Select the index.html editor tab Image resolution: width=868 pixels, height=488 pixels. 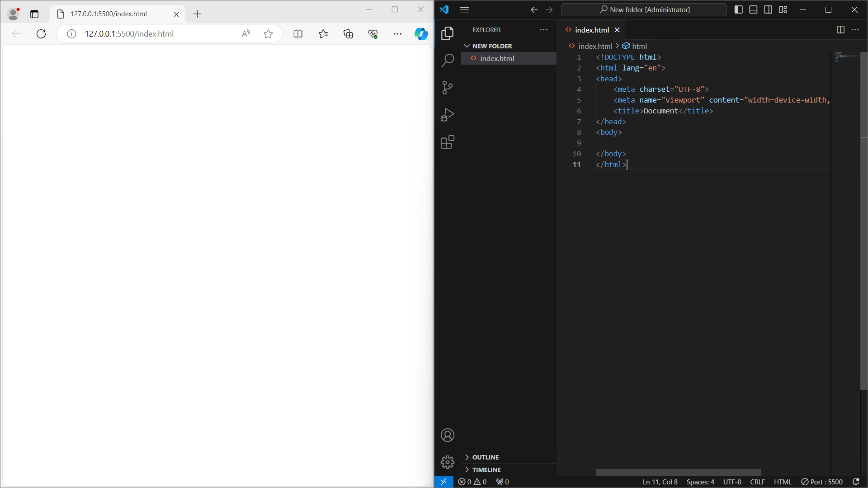point(592,30)
